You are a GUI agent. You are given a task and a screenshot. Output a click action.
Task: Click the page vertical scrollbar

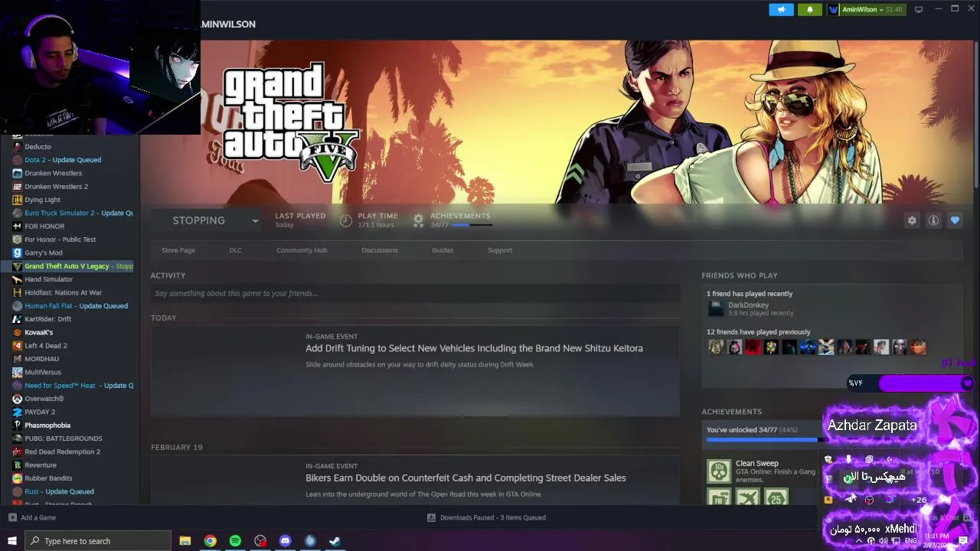(976, 113)
